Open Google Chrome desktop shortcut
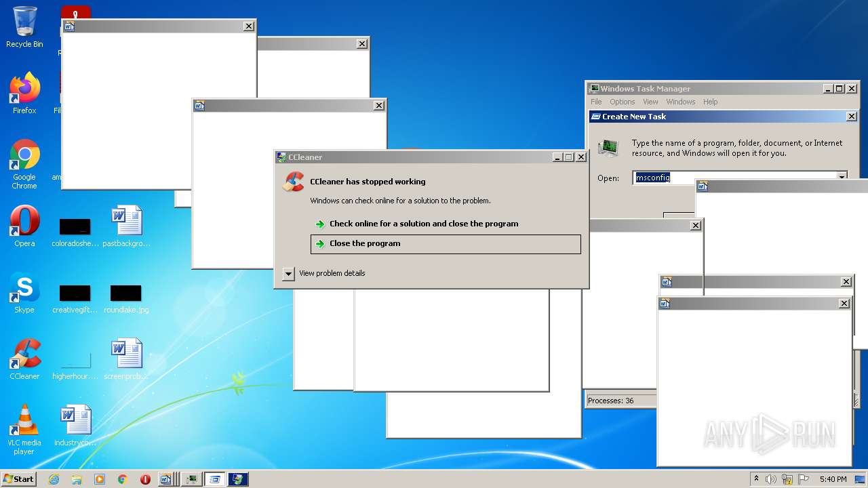The image size is (868, 488). click(24, 164)
